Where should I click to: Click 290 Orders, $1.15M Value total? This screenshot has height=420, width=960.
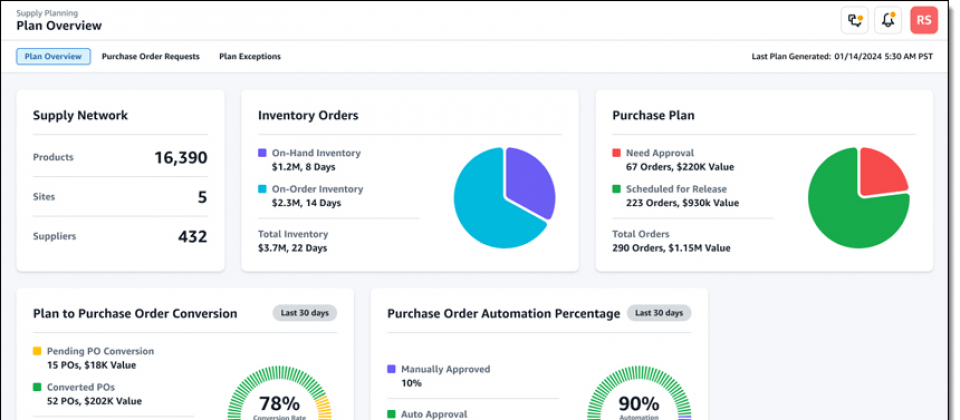click(x=671, y=248)
